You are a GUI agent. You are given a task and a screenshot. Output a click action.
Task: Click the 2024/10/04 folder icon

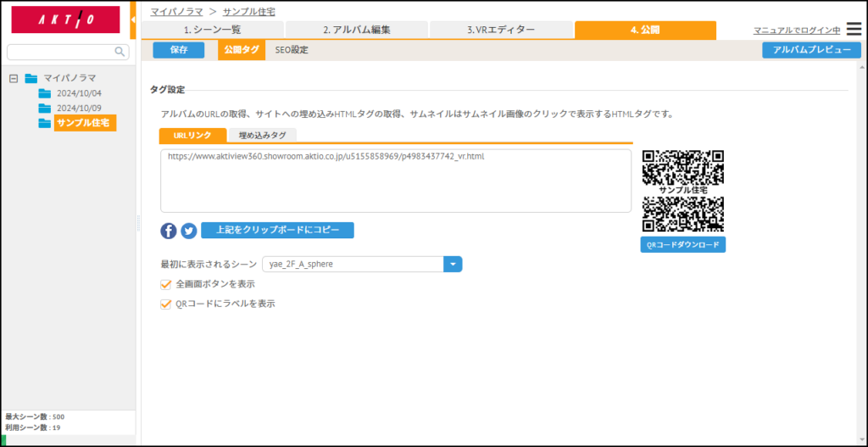(45, 93)
